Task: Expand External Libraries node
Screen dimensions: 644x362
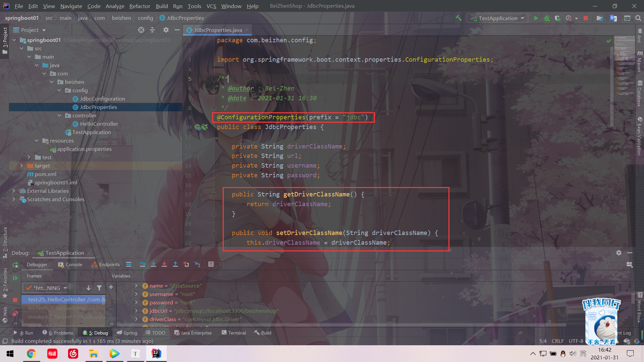Action: [x=14, y=191]
